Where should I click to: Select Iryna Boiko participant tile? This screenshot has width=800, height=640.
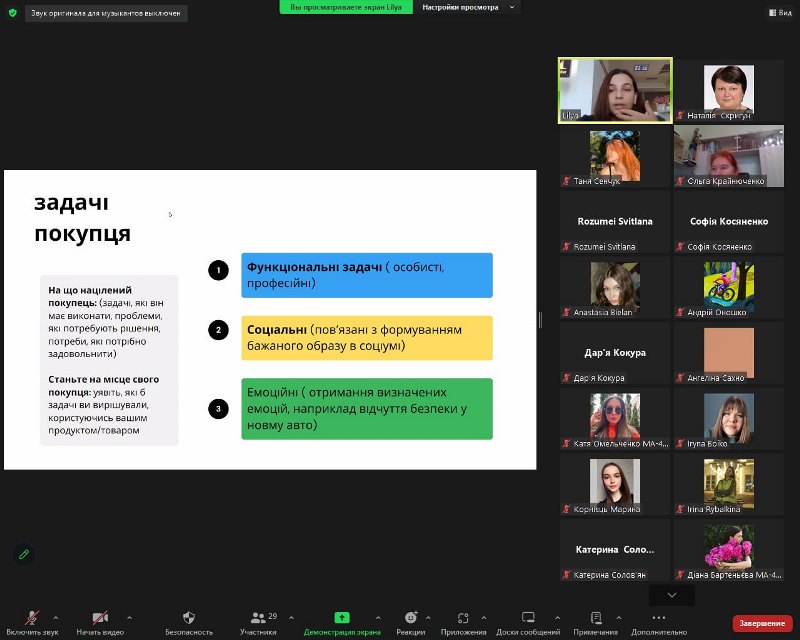tap(729, 419)
